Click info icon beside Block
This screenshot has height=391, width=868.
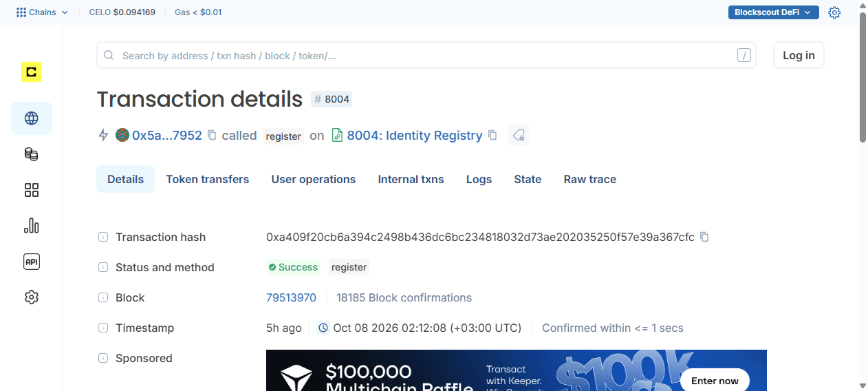(x=103, y=297)
